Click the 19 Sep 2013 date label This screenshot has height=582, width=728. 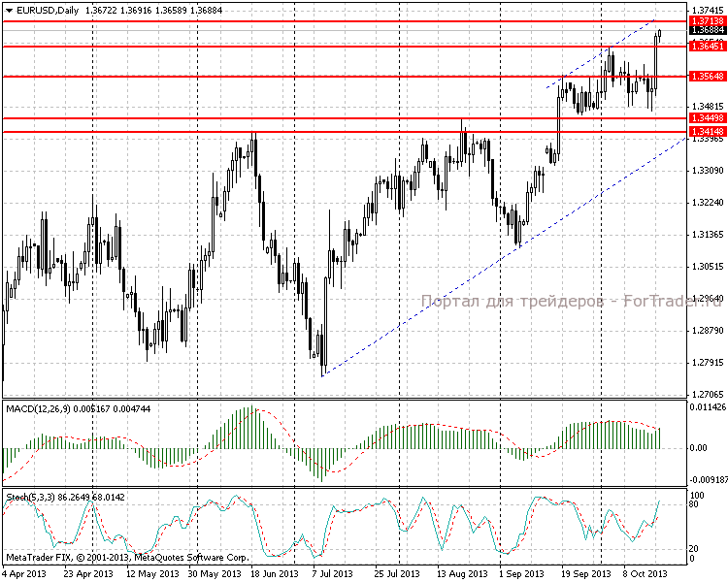[x=586, y=573]
